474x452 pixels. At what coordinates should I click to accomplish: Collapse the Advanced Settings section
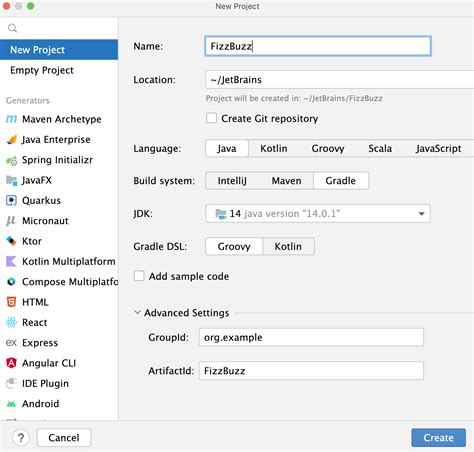(x=137, y=313)
